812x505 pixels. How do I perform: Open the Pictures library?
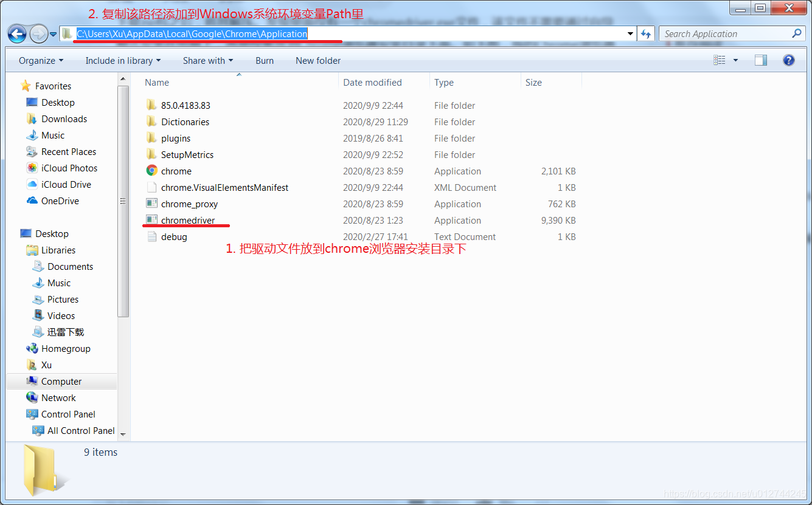63,300
